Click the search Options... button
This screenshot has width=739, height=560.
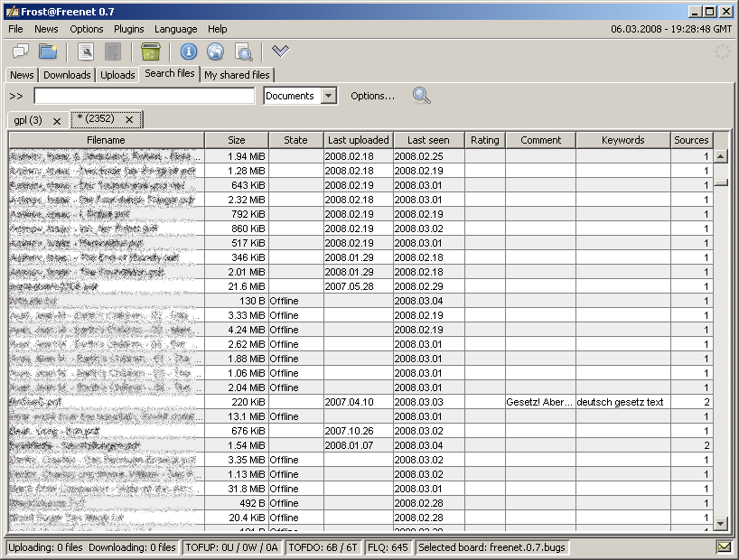372,96
